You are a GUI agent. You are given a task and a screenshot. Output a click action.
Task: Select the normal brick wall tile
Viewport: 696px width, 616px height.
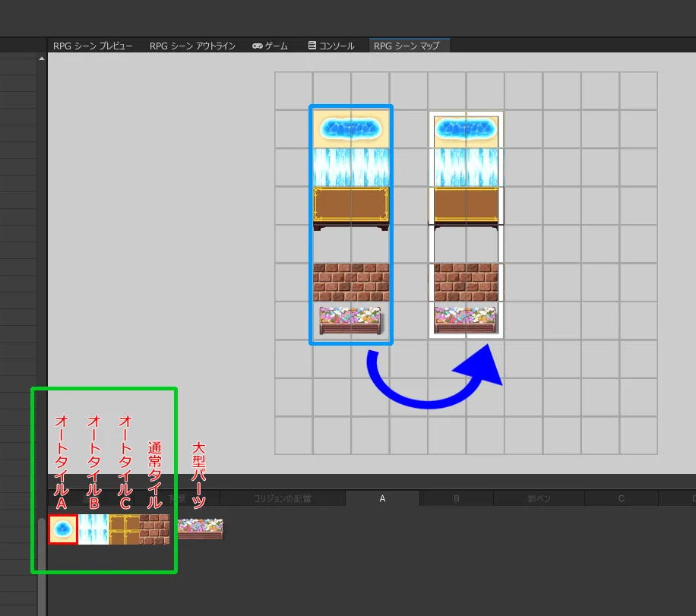click(x=154, y=529)
